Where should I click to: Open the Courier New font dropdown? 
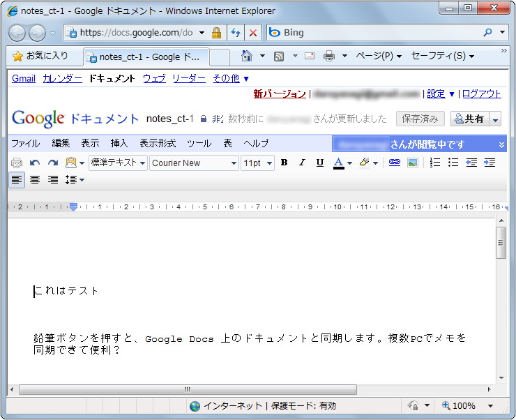(194, 163)
